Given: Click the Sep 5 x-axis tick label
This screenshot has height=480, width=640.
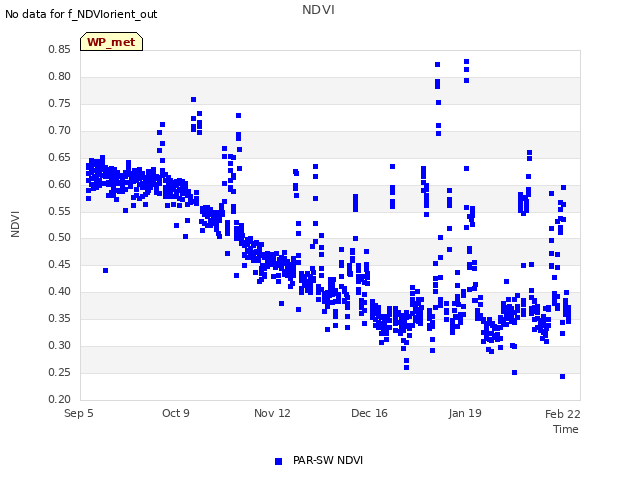Looking at the screenshot, I should pos(79,413).
